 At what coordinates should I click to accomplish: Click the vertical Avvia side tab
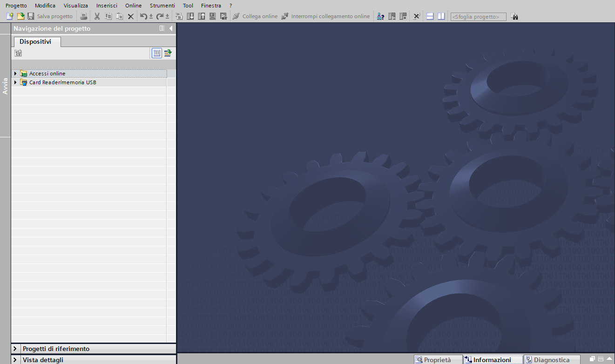click(5, 86)
